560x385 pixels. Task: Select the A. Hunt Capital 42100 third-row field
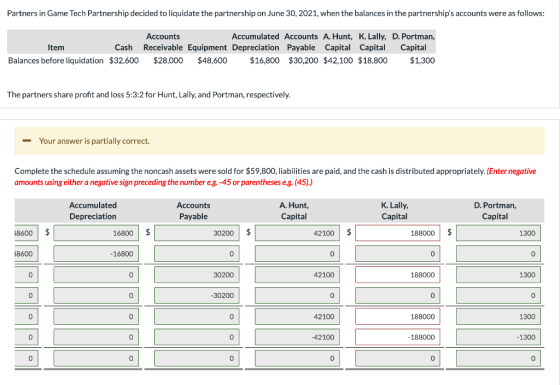click(297, 275)
